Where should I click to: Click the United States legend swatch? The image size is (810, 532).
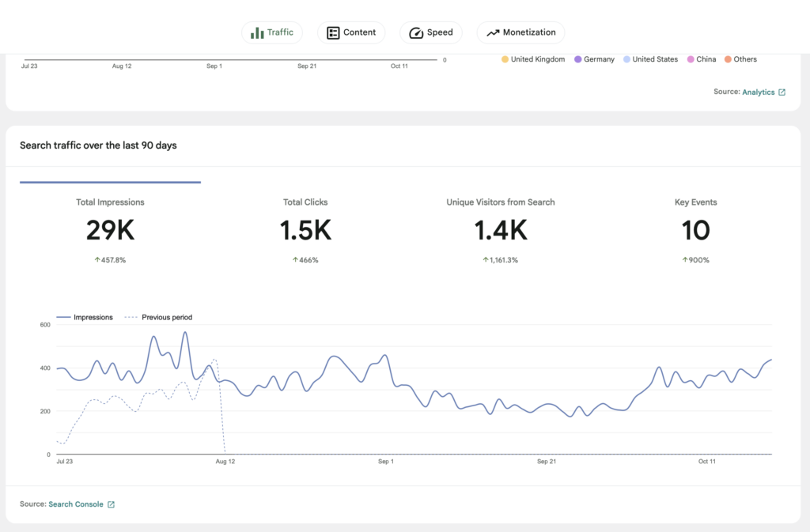[x=626, y=59]
